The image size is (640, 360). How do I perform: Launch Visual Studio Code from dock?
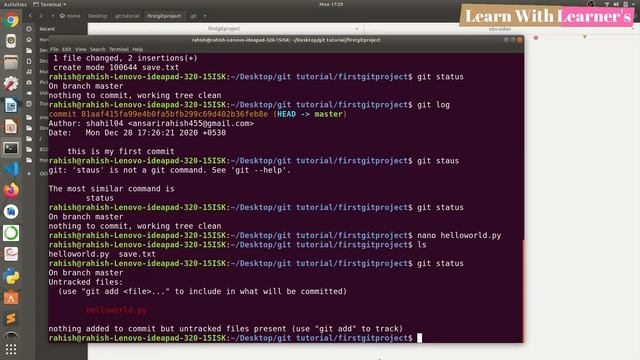tap(11, 169)
